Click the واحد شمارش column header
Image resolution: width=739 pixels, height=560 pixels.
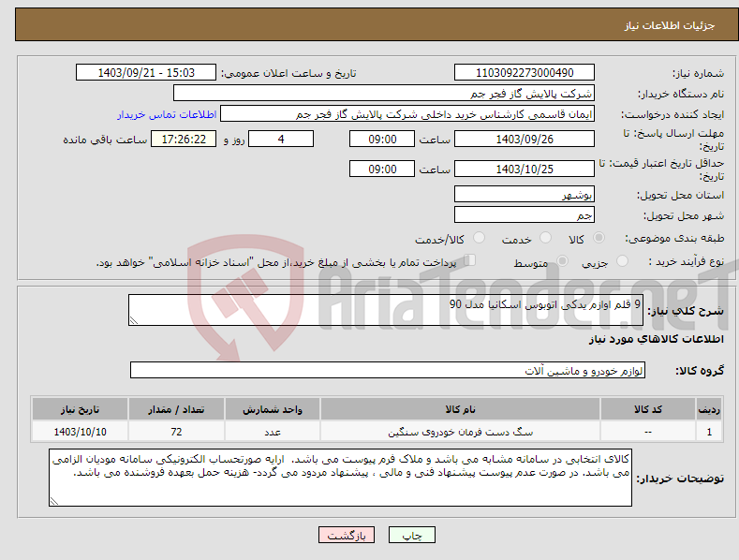pos(273,409)
